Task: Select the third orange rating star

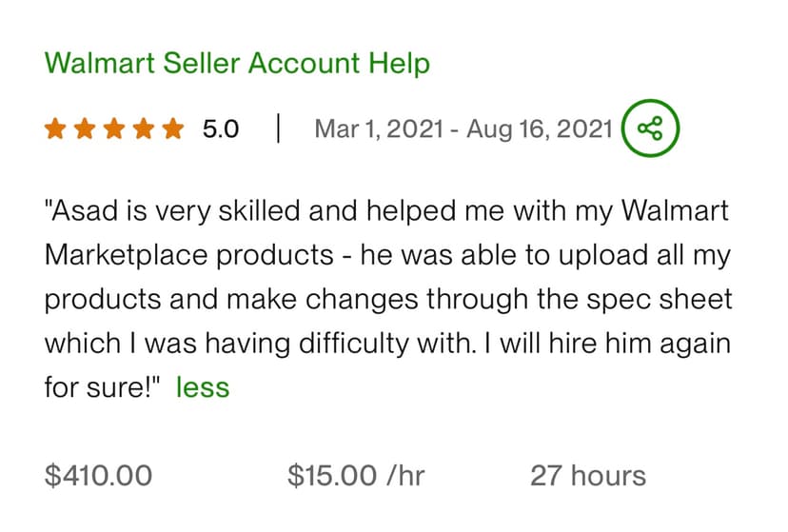Action: click(x=114, y=128)
